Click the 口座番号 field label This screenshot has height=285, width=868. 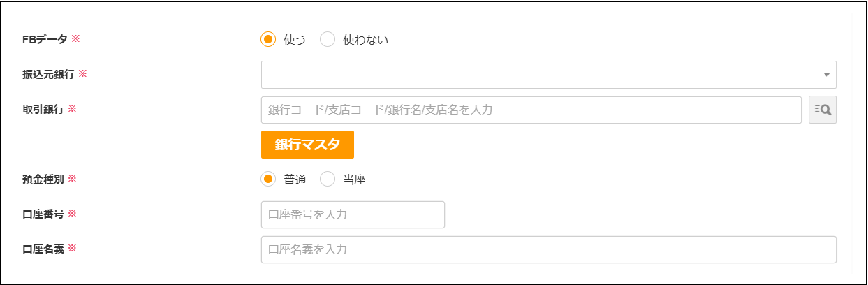(43, 214)
